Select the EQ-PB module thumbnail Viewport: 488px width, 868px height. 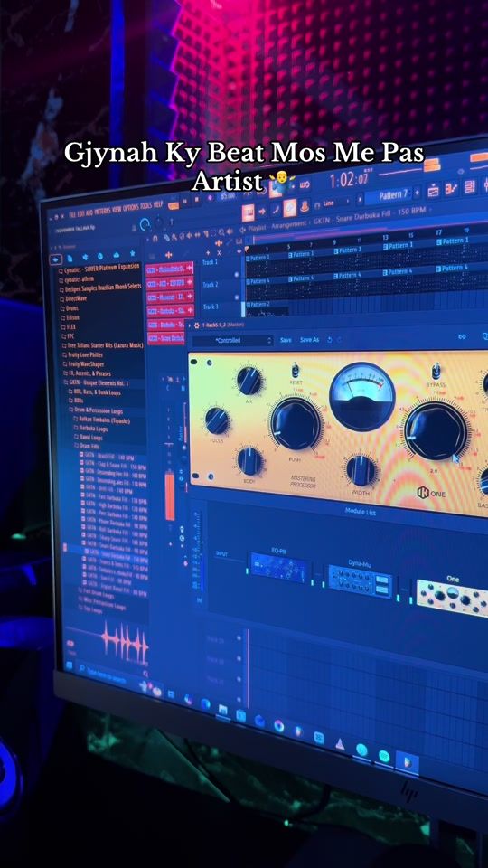point(279,568)
